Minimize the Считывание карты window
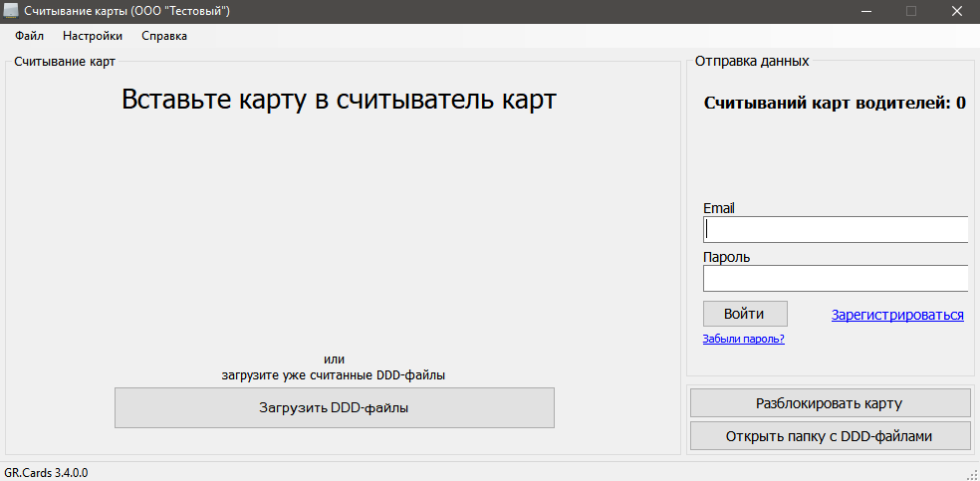The width and height of the screenshot is (980, 481). (868, 11)
